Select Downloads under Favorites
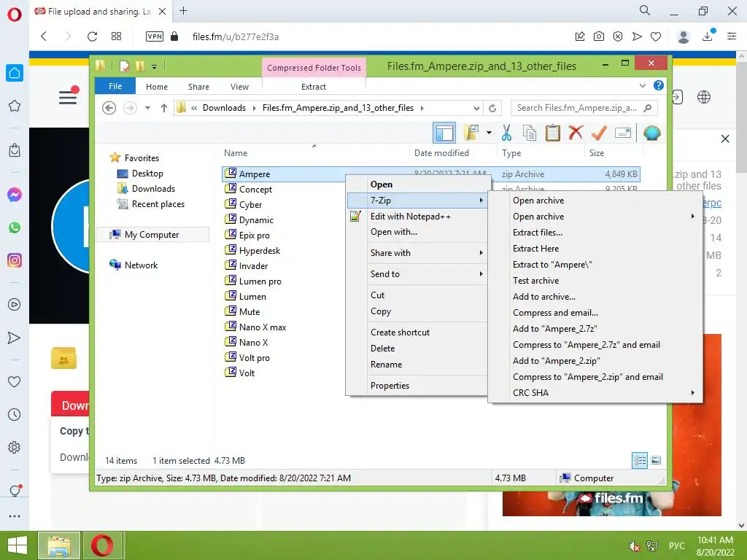Image resolution: width=747 pixels, height=560 pixels. coord(153,189)
